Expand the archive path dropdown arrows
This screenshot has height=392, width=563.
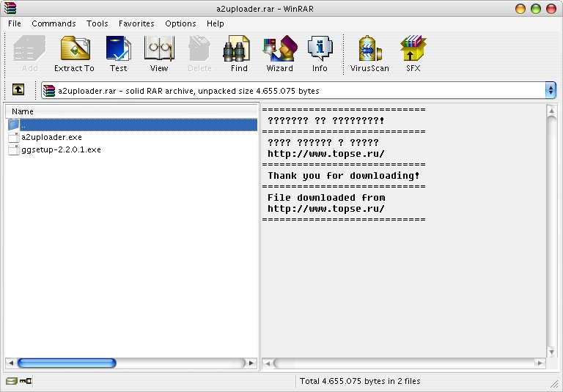(551, 90)
